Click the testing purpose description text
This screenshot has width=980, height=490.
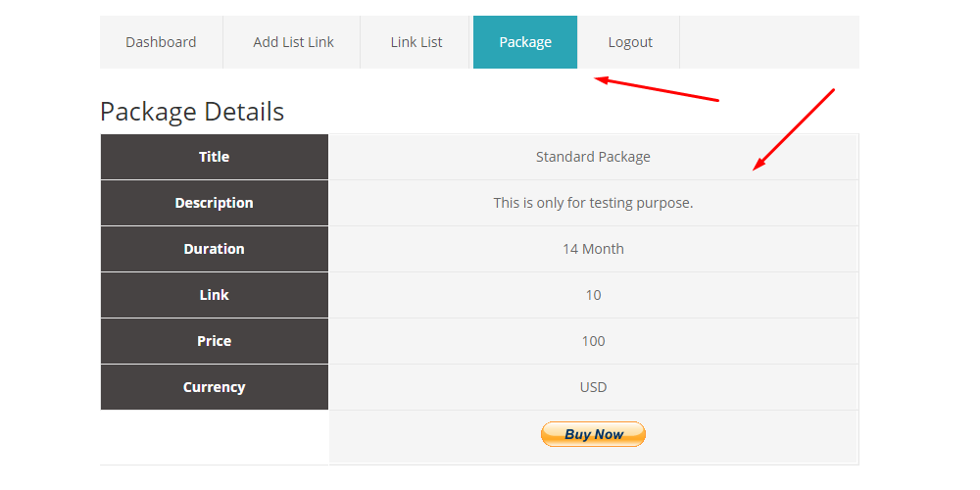click(x=593, y=203)
